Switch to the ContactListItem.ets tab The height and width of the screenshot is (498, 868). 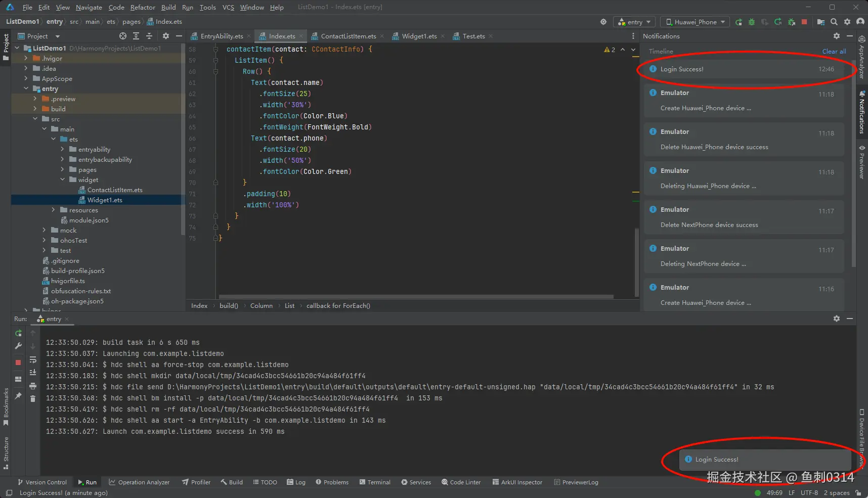point(348,36)
